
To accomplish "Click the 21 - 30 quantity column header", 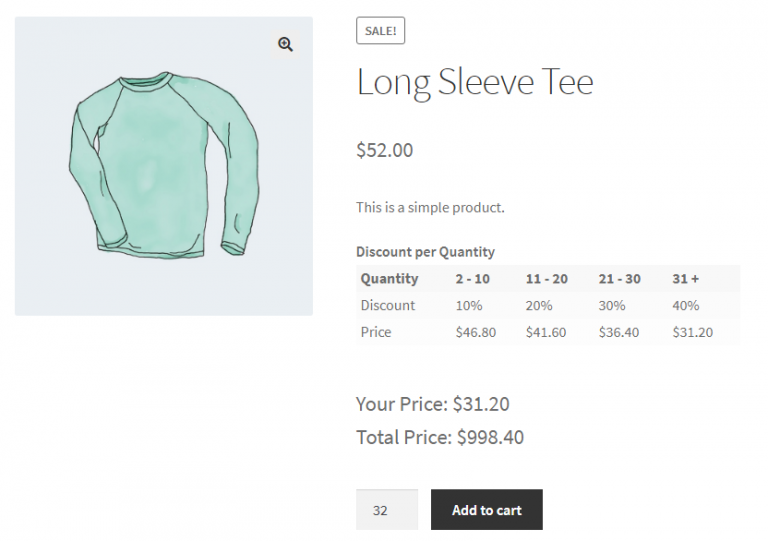I will [x=619, y=279].
